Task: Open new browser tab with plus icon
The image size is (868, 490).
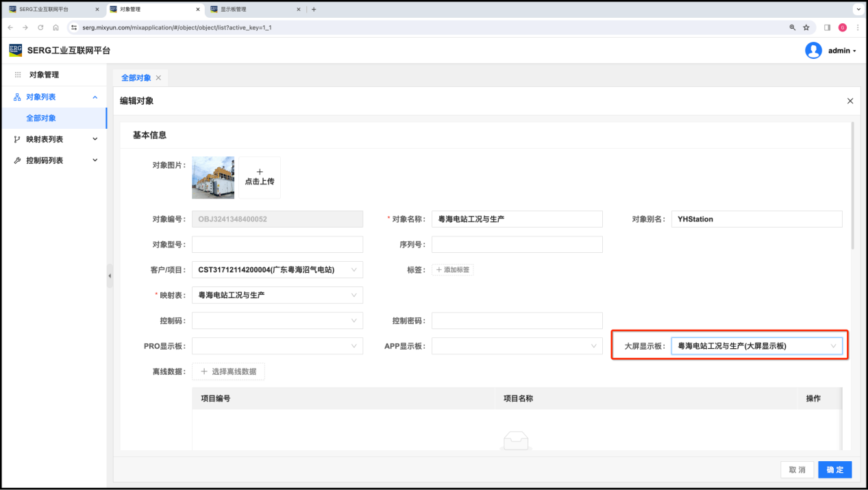Action: coord(314,10)
